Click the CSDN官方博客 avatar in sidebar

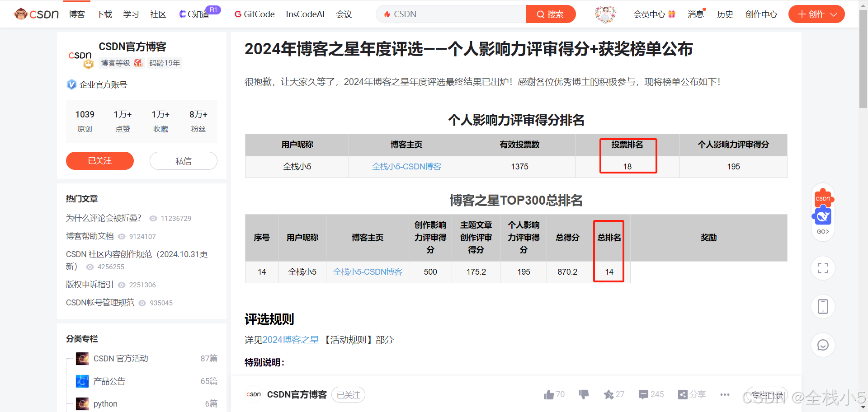[80, 56]
